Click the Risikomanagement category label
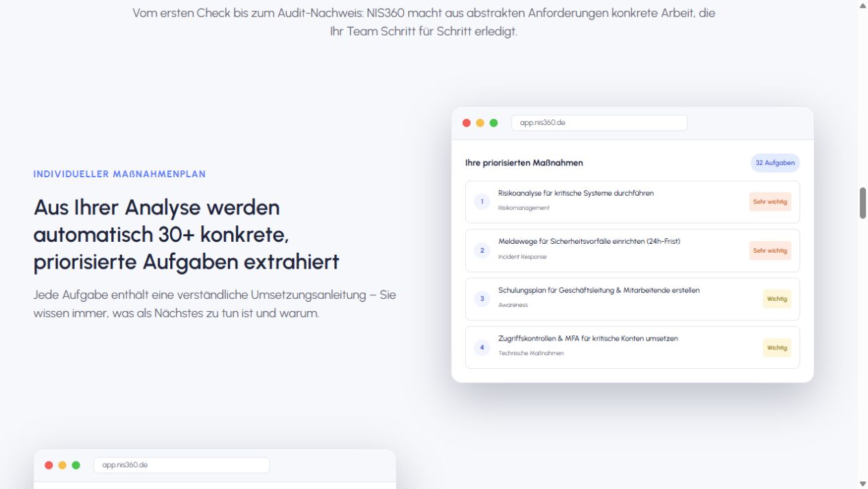Viewport: 868px width, 489px height. 524,208
